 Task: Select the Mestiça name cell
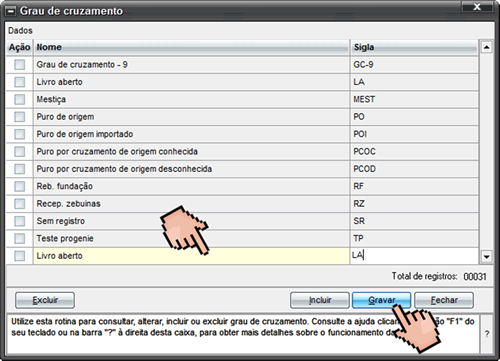(x=192, y=99)
